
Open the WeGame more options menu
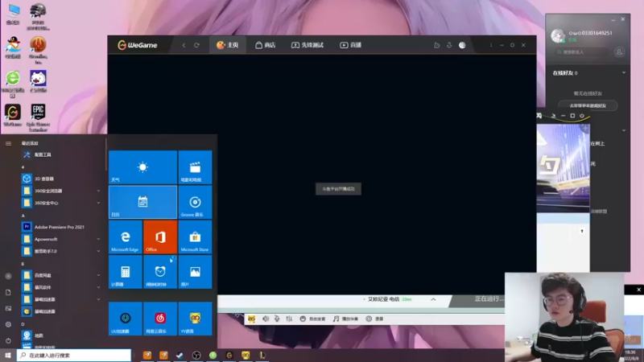[491, 45]
